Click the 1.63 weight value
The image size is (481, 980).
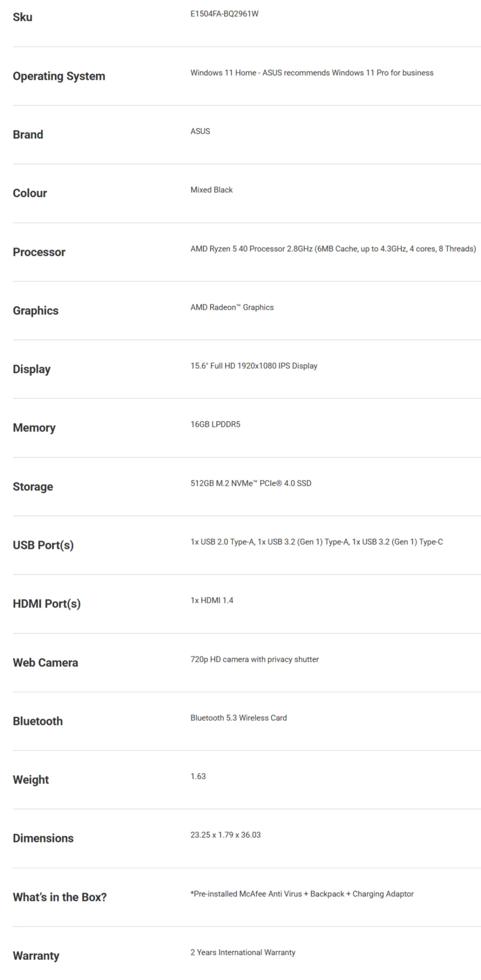pos(198,776)
